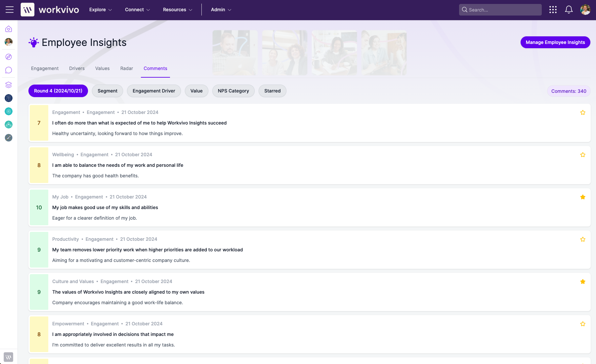Unstar the 'work-life balance' comment

click(x=583, y=282)
